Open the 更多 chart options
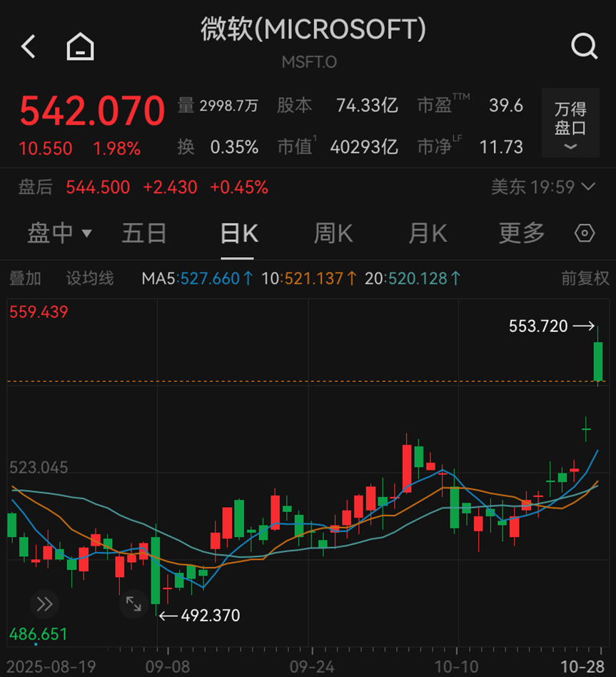This screenshot has height=677, width=616. click(x=522, y=233)
